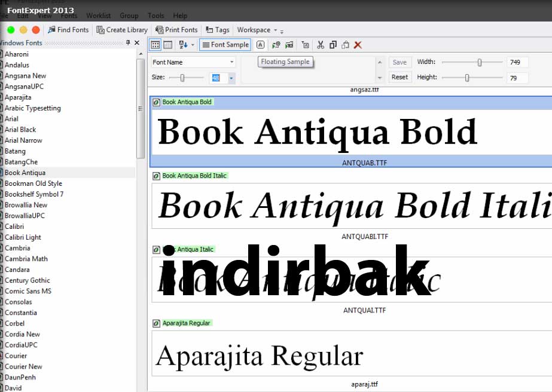
Task: Click the Aparajita Regular name label
Action: (186, 323)
